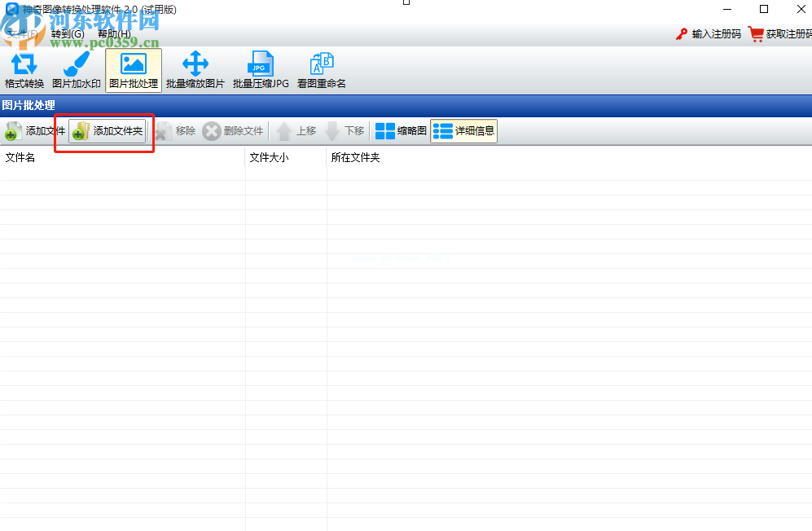Open the 批量缩放图片 batch resize tool
The height and width of the screenshot is (531, 812).
(x=195, y=70)
